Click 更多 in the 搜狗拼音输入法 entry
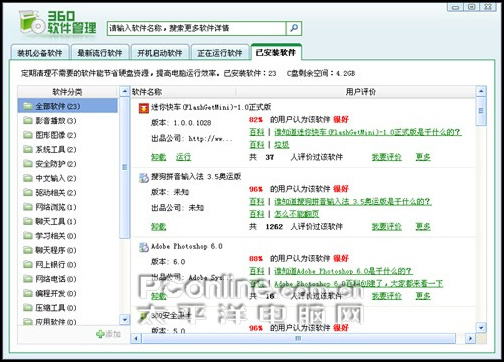The height and width of the screenshot is (362, 504). (423, 227)
